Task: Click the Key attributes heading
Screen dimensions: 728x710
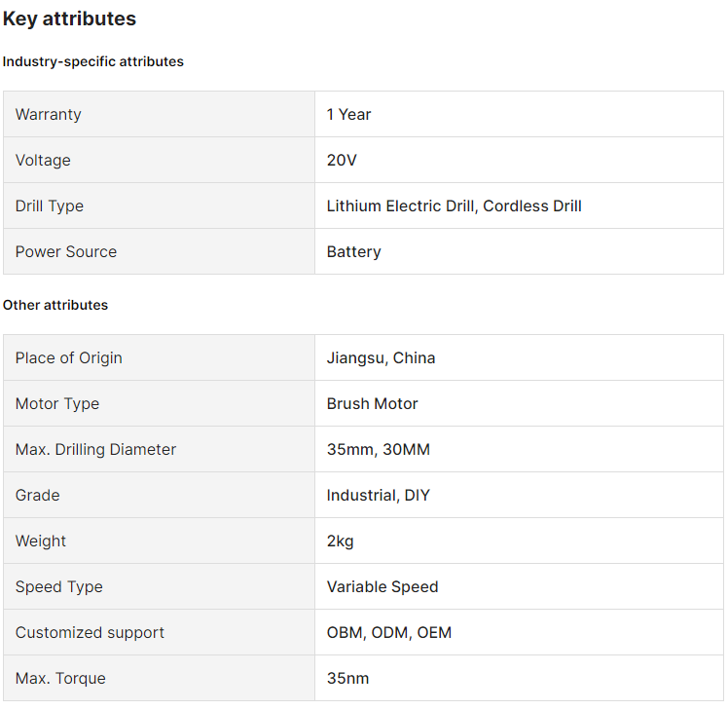Action: coord(69,19)
